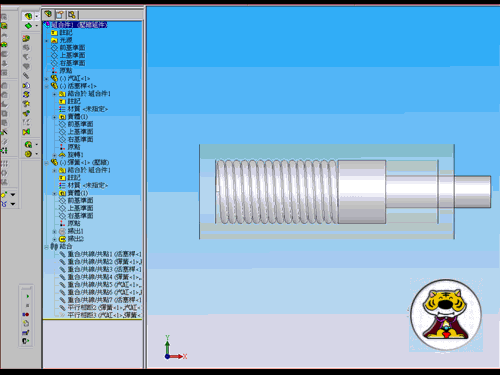Click the Mate paperclip tool in assembly toolbar
This screenshot has height=375, width=500.
tap(26, 76)
